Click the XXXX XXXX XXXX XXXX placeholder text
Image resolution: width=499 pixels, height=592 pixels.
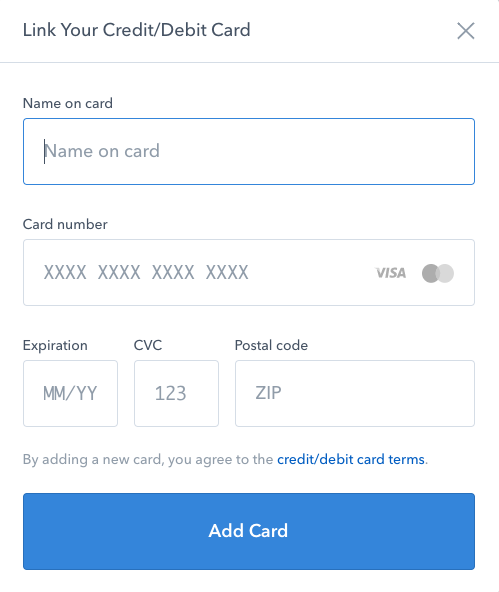tap(146, 272)
